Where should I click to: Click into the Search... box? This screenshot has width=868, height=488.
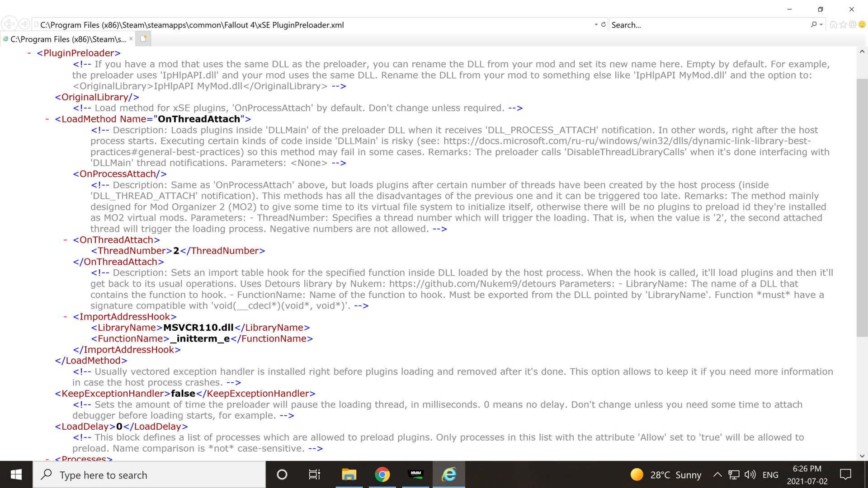tap(709, 25)
